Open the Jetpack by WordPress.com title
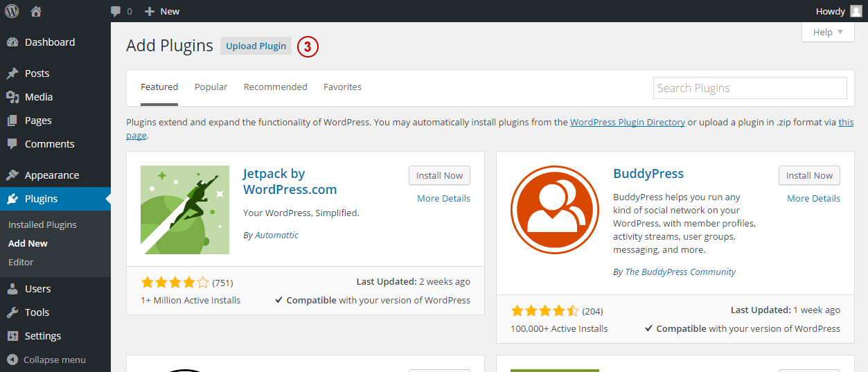This screenshot has width=868, height=372. [290, 181]
